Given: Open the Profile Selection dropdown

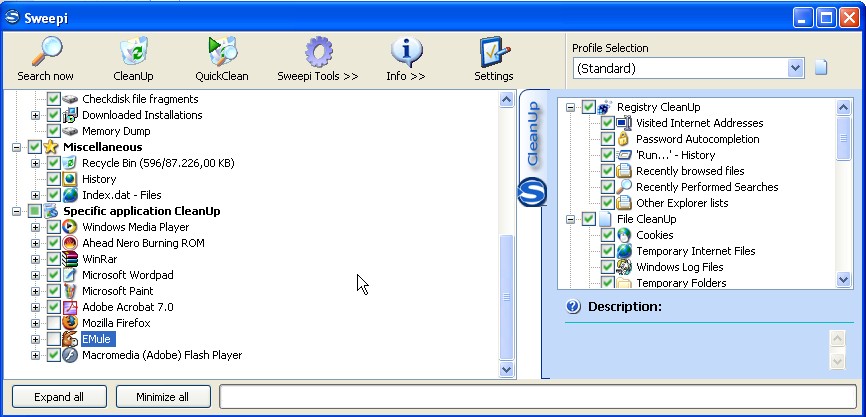Looking at the screenshot, I should tap(795, 68).
